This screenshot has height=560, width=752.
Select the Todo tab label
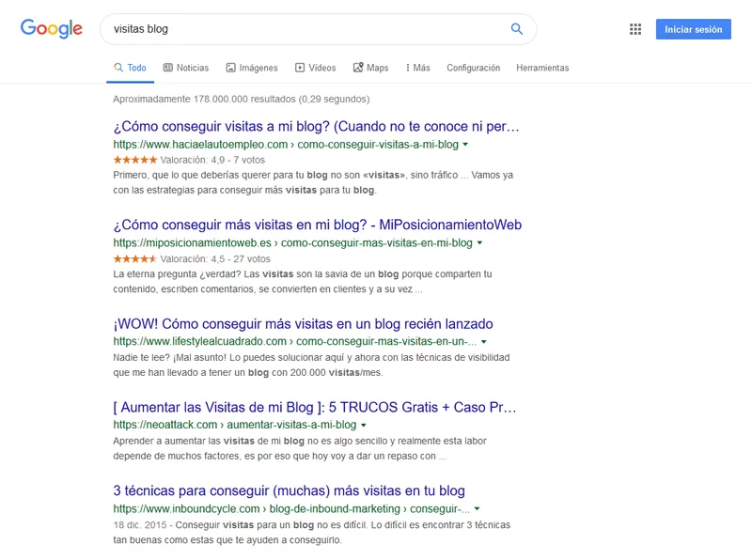coord(136,68)
